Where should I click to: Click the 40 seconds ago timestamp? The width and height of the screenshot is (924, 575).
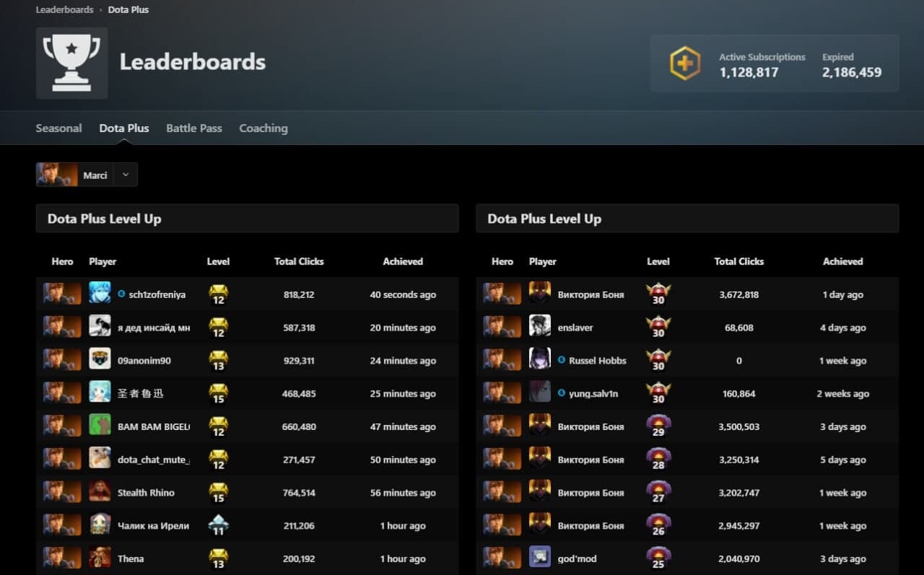tap(403, 294)
